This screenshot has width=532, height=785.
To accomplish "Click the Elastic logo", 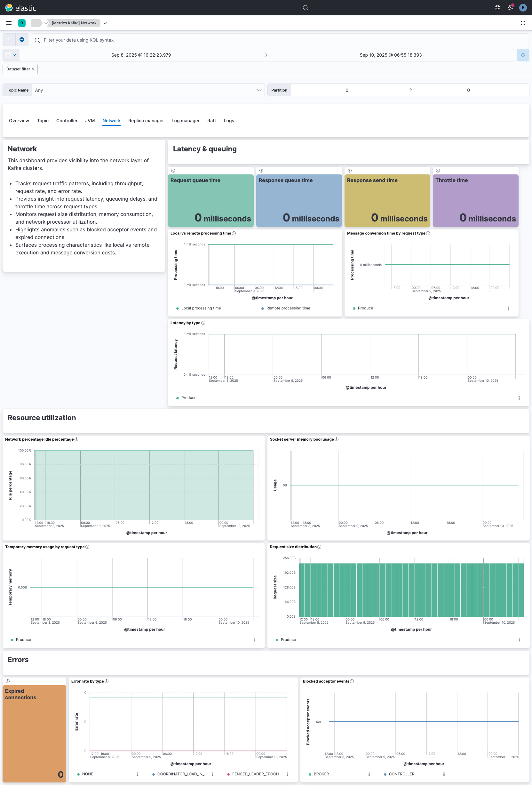I will (20, 8).
